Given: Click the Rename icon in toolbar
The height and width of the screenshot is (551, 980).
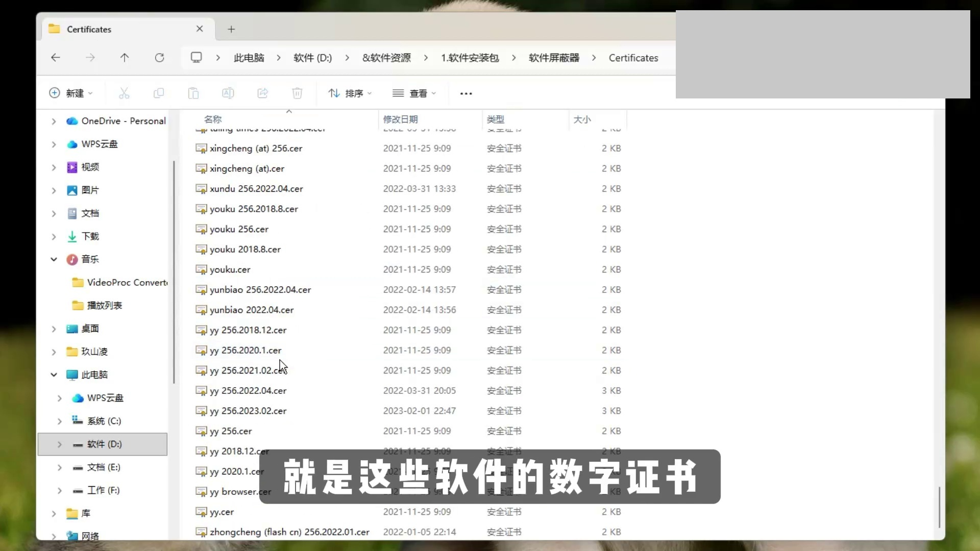Looking at the screenshot, I should [x=228, y=93].
